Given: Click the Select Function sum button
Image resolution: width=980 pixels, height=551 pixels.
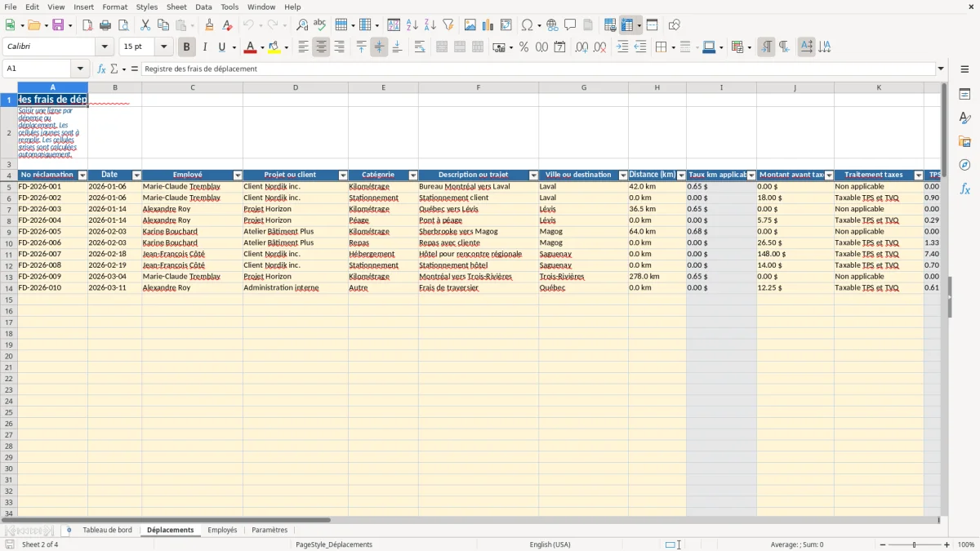Looking at the screenshot, I should click(x=115, y=69).
